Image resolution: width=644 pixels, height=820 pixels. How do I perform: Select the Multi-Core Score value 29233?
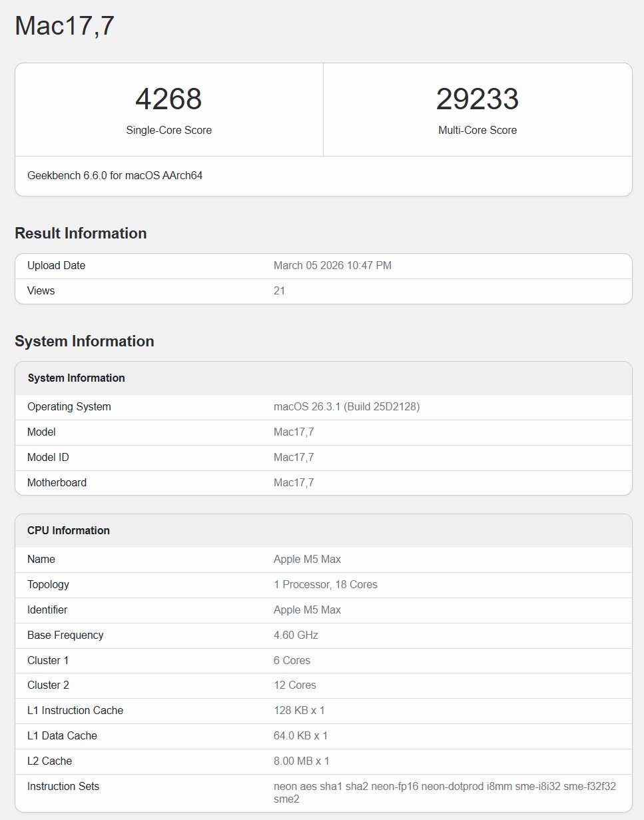coord(478,99)
